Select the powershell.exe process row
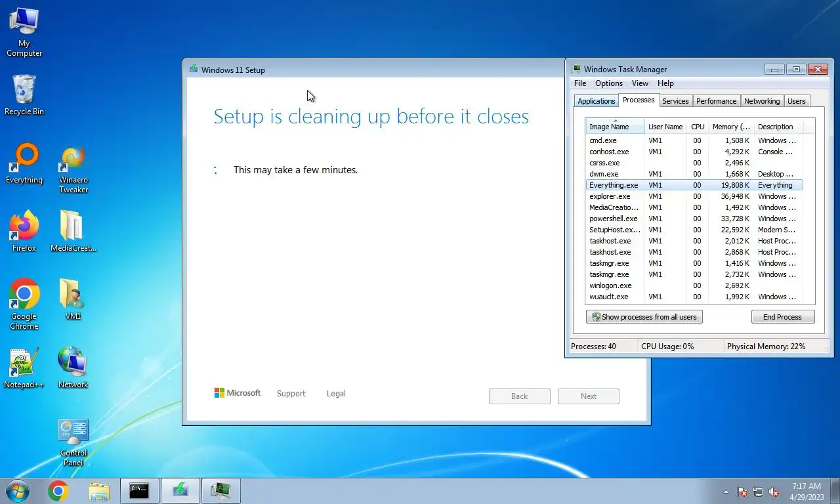Image resolution: width=840 pixels, height=504 pixels. point(694,219)
